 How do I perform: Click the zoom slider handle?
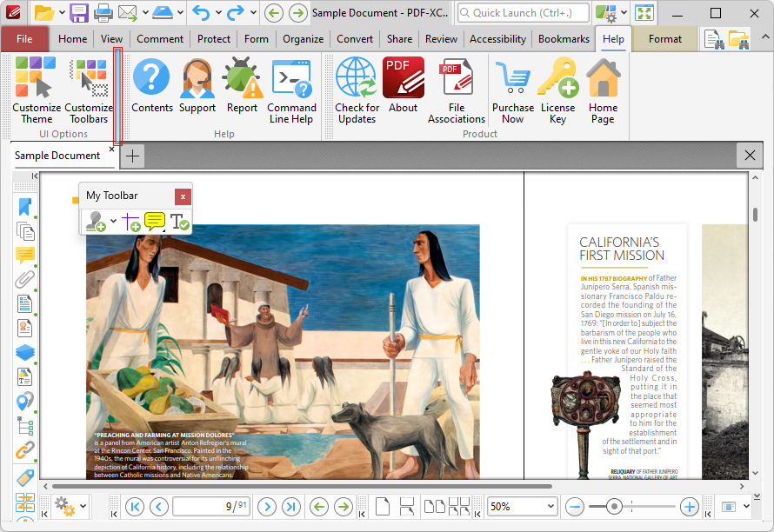pos(614,506)
